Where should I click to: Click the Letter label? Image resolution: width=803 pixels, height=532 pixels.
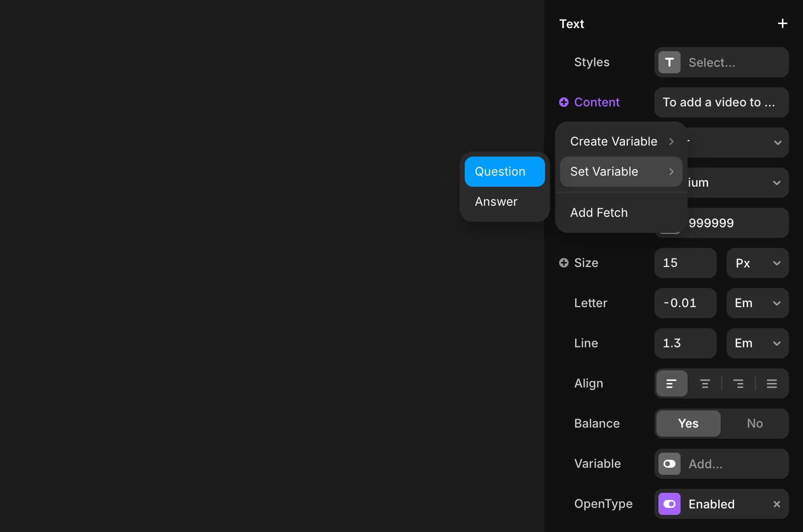591,303
